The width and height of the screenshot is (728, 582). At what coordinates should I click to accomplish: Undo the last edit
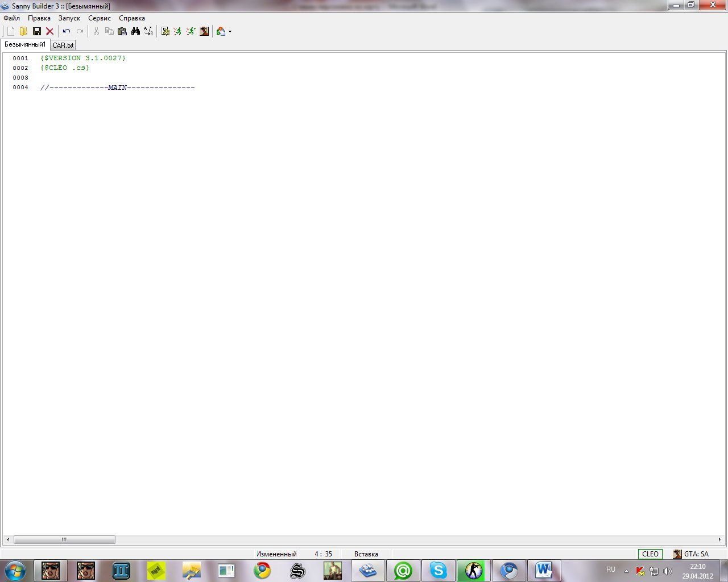pyautogui.click(x=67, y=31)
